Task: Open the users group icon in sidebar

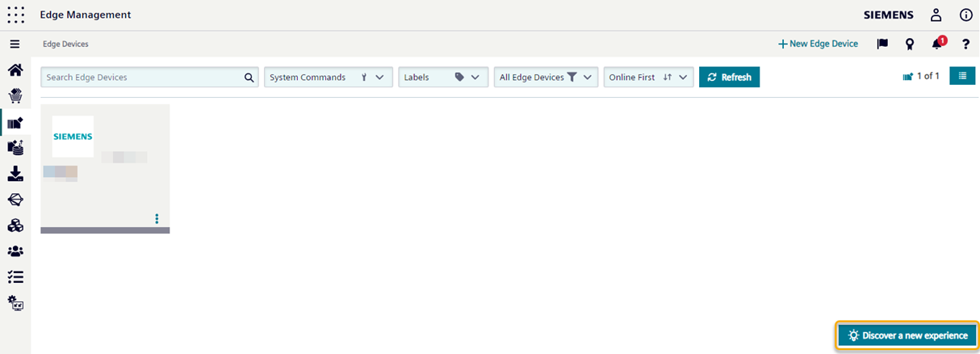Action: point(15,251)
